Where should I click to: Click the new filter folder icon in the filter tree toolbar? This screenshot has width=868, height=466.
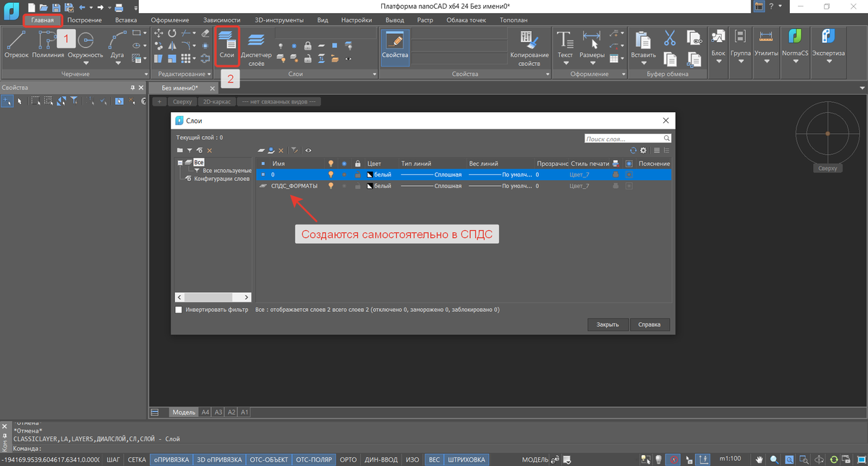pos(180,150)
